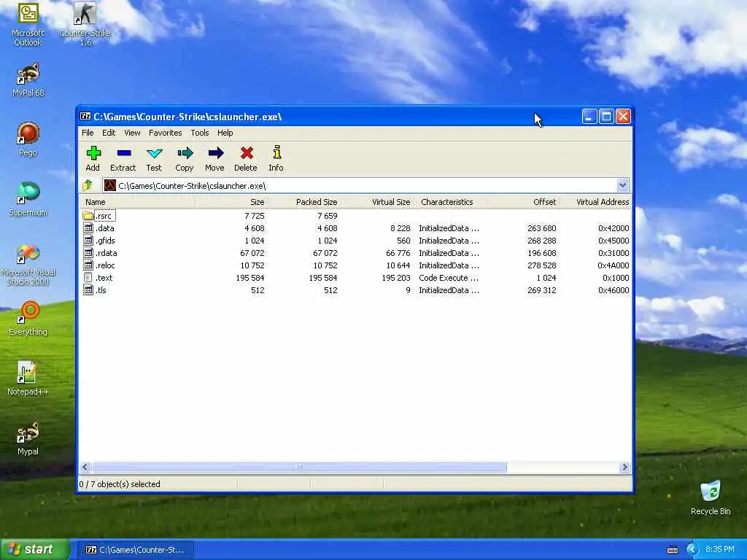Select Pego desktop shortcut

(28, 139)
